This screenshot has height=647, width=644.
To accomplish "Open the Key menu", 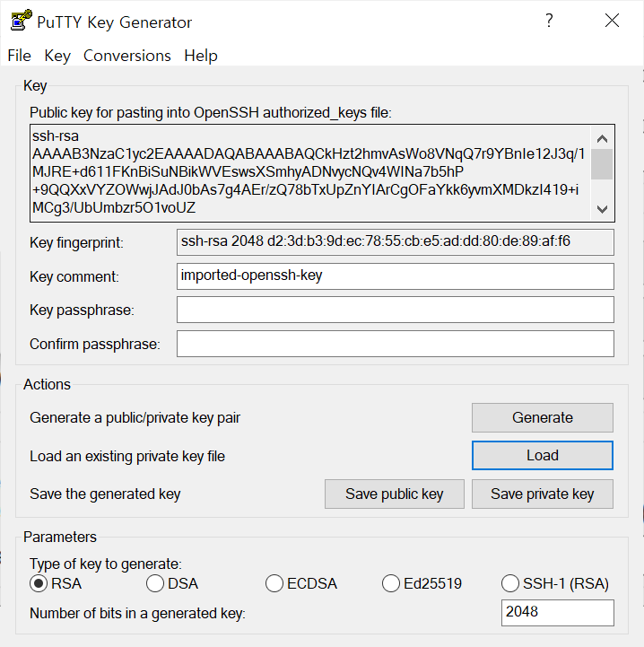I will pos(57,56).
